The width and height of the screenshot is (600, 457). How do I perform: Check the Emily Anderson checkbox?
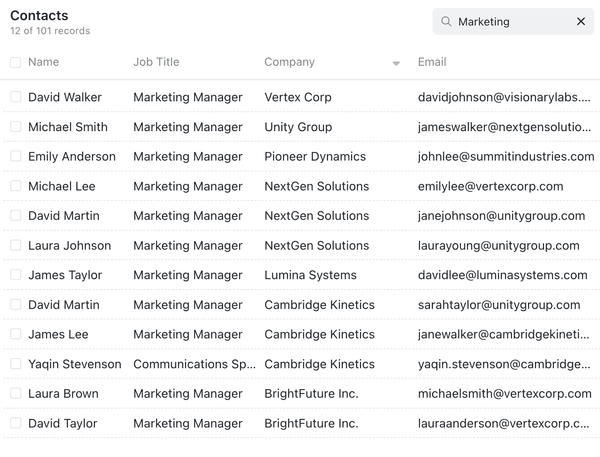(x=15, y=156)
